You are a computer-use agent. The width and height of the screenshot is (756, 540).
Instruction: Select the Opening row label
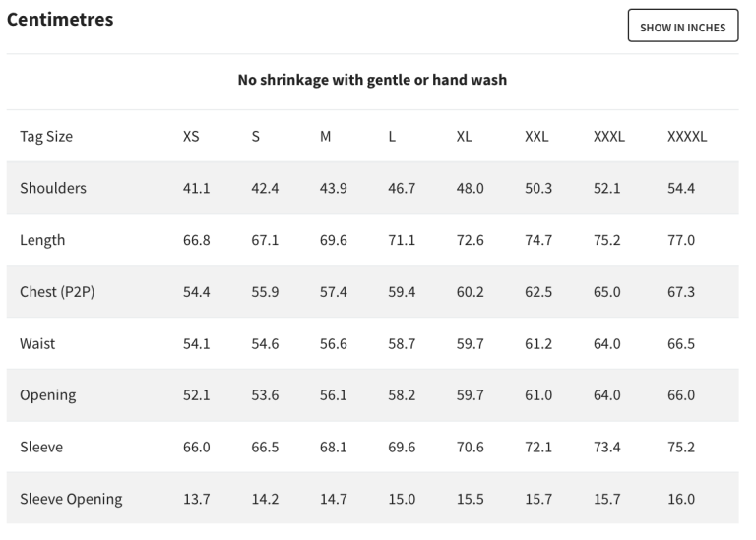click(x=47, y=395)
